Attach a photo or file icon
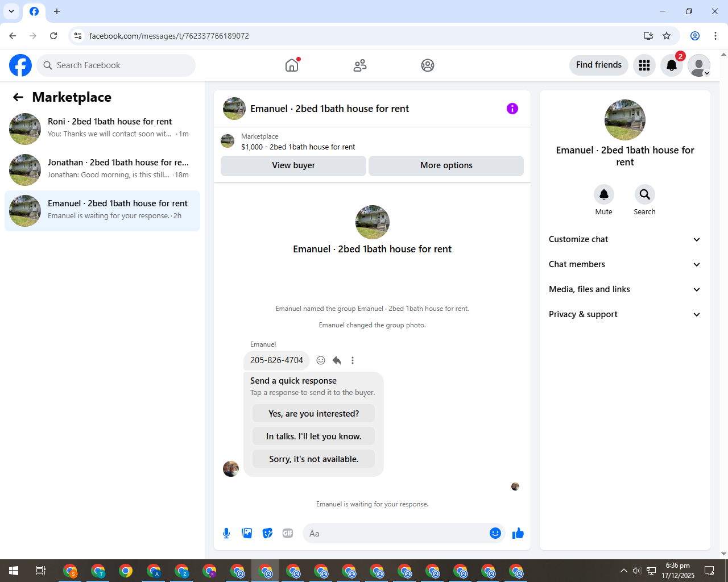The image size is (728, 582). point(247,533)
